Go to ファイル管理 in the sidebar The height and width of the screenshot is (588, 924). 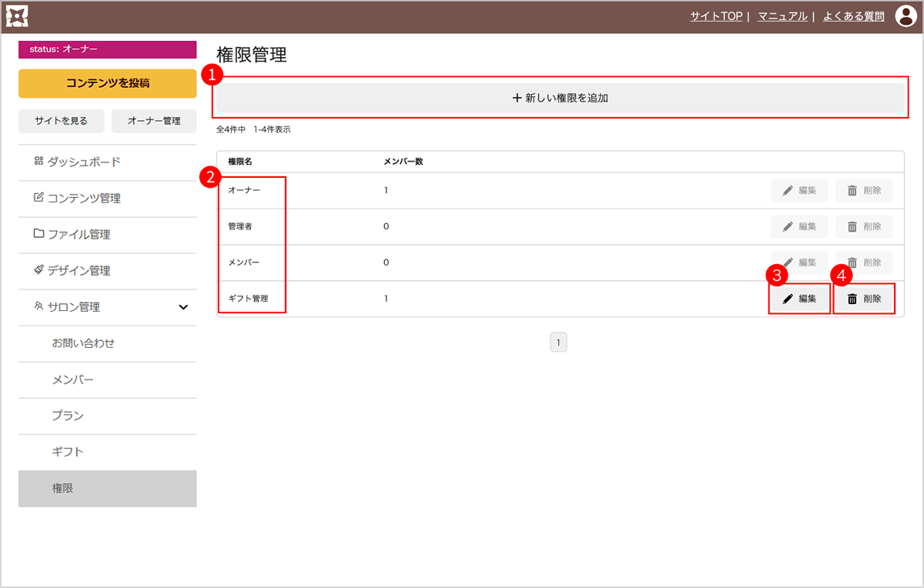pyautogui.click(x=79, y=235)
